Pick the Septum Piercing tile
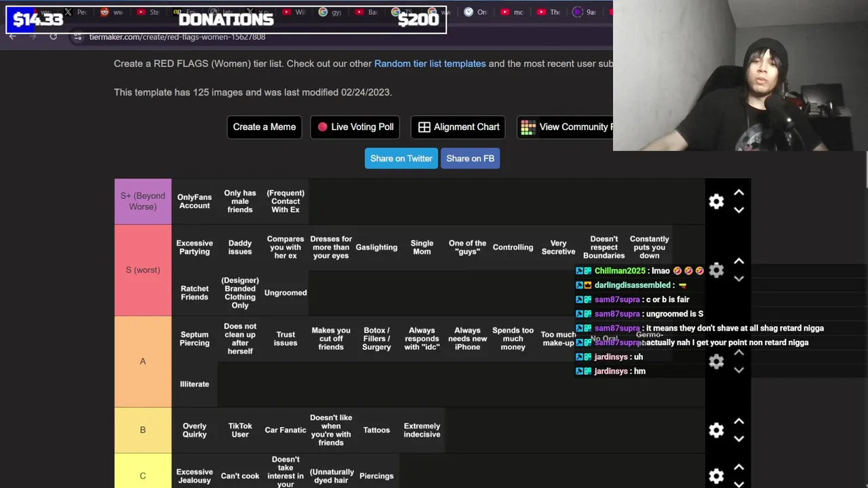The height and width of the screenshot is (488, 868). click(195, 339)
